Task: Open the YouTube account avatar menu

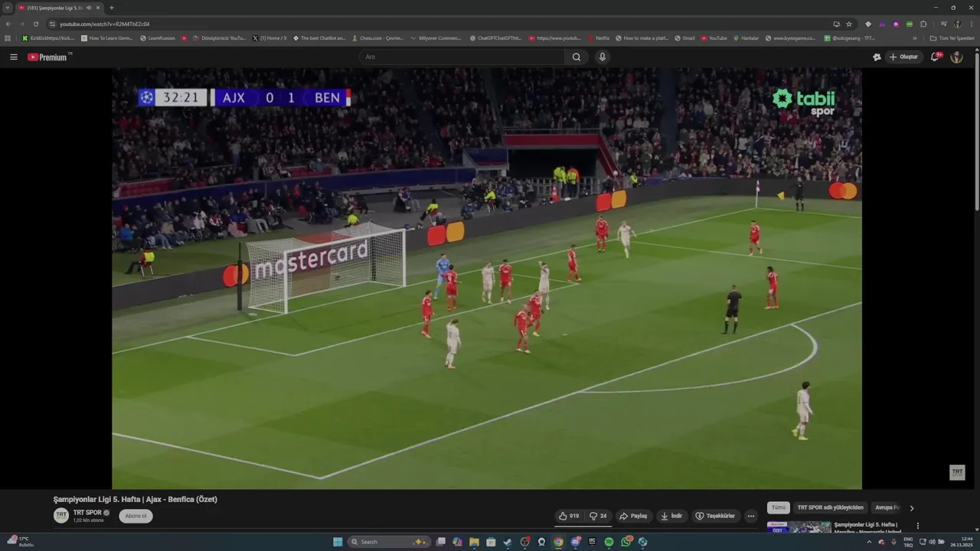Action: (x=956, y=57)
